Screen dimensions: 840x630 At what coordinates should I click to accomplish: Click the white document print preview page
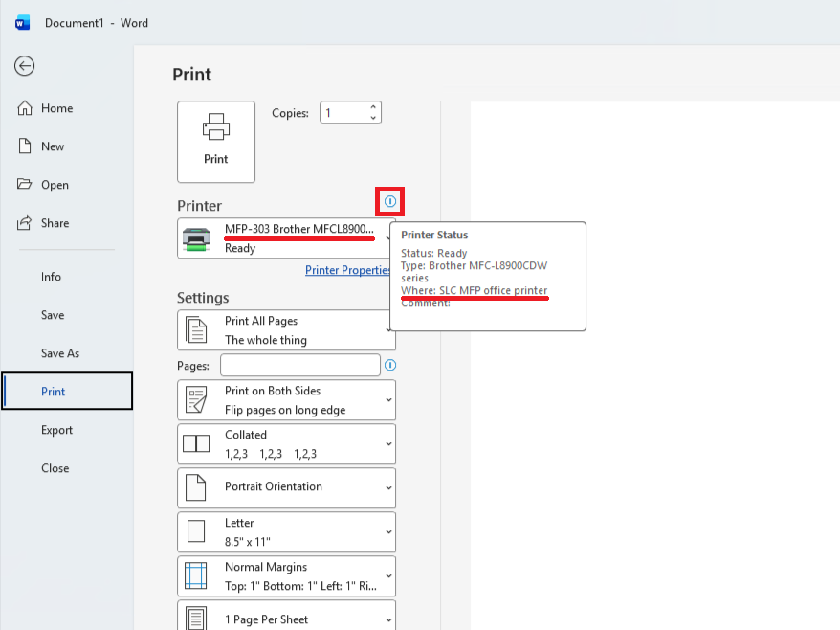[x=655, y=366]
